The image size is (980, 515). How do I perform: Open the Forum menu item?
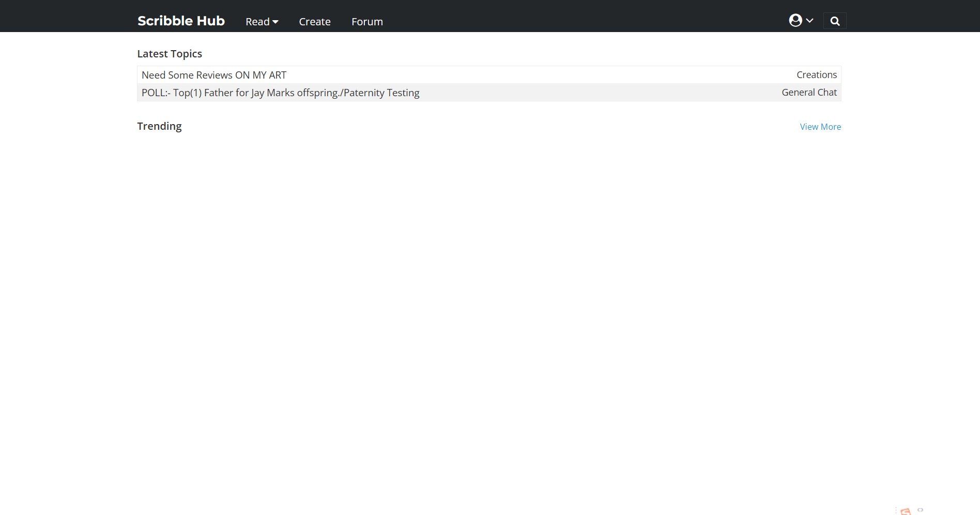tap(367, 22)
